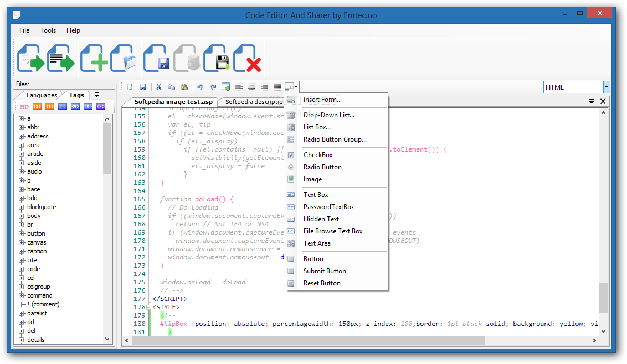The image size is (627, 364).
Task: Align text left using the toolbar icon
Action: pyautogui.click(x=239, y=87)
